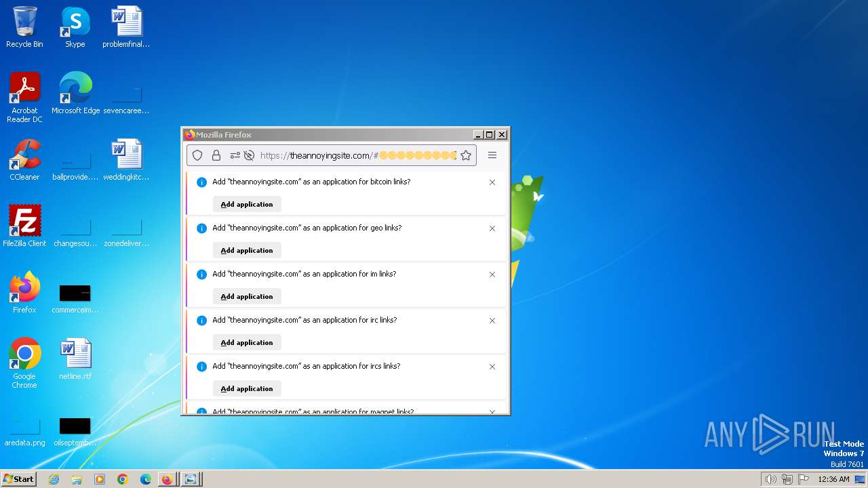This screenshot has height=488, width=868.
Task: Click the 12:36 AM system clock
Action: (x=833, y=479)
